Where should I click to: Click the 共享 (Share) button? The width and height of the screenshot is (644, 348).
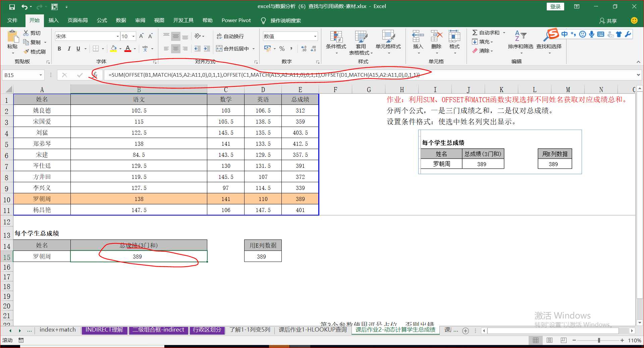[x=608, y=21]
